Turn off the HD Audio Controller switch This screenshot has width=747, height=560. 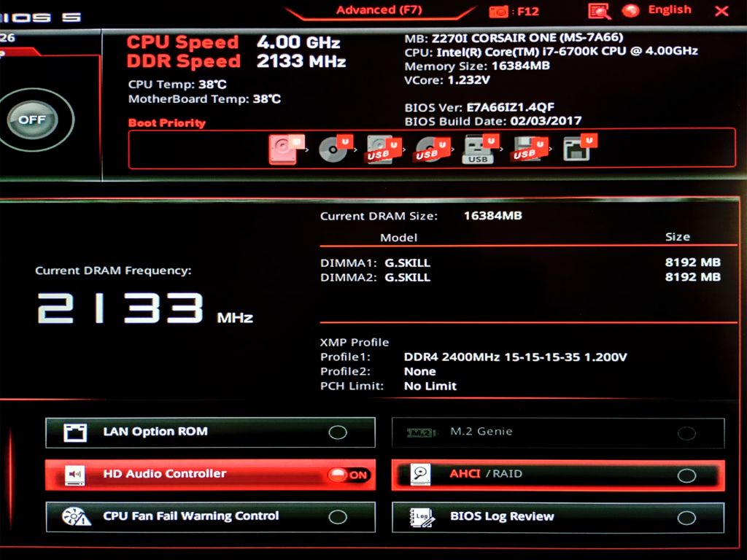(x=348, y=475)
